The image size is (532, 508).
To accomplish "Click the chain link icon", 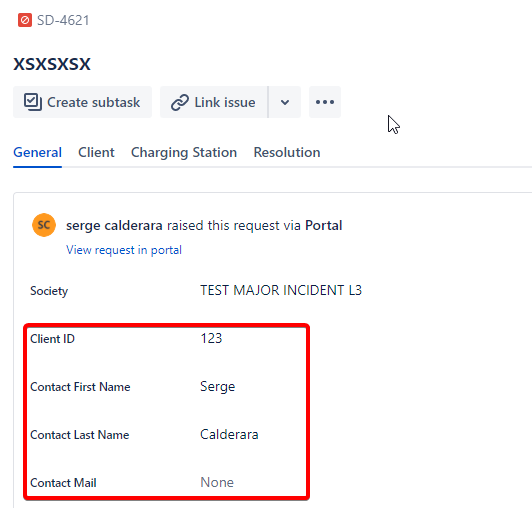I will [179, 102].
